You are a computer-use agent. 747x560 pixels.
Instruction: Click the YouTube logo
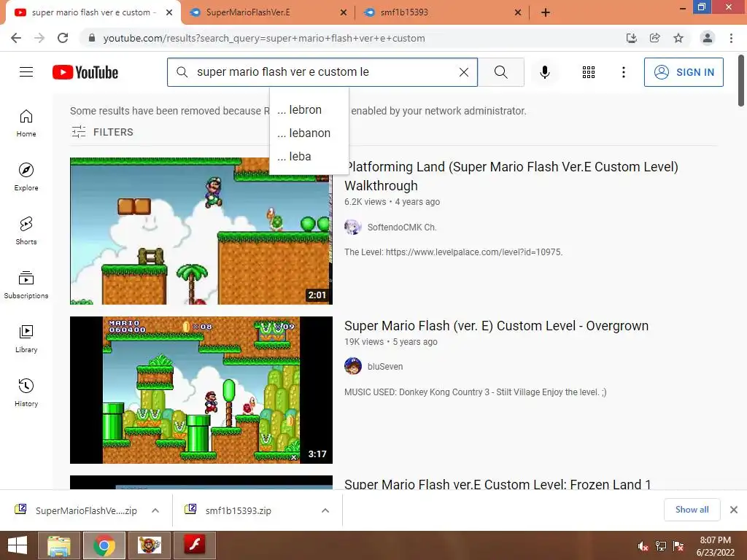click(85, 72)
